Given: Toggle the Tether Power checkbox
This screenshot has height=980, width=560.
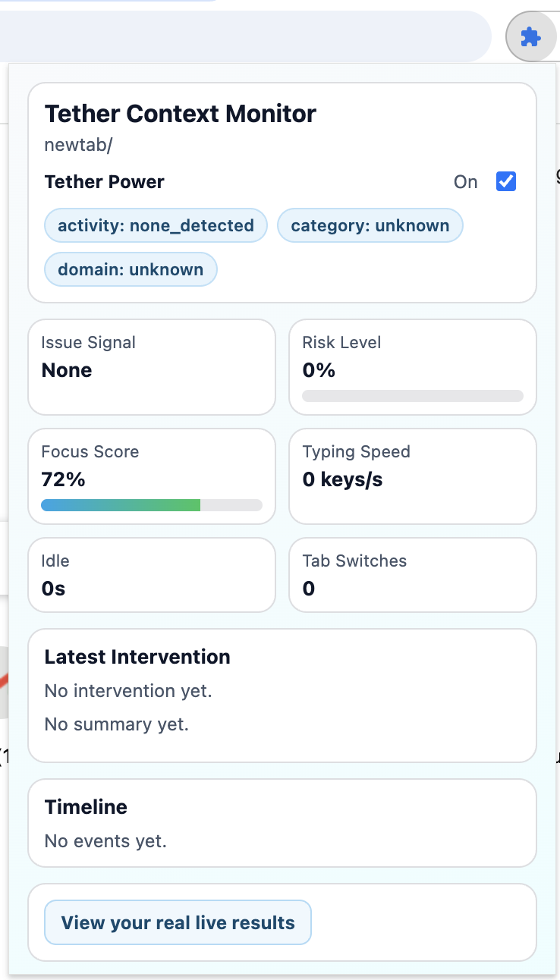Looking at the screenshot, I should pyautogui.click(x=506, y=182).
